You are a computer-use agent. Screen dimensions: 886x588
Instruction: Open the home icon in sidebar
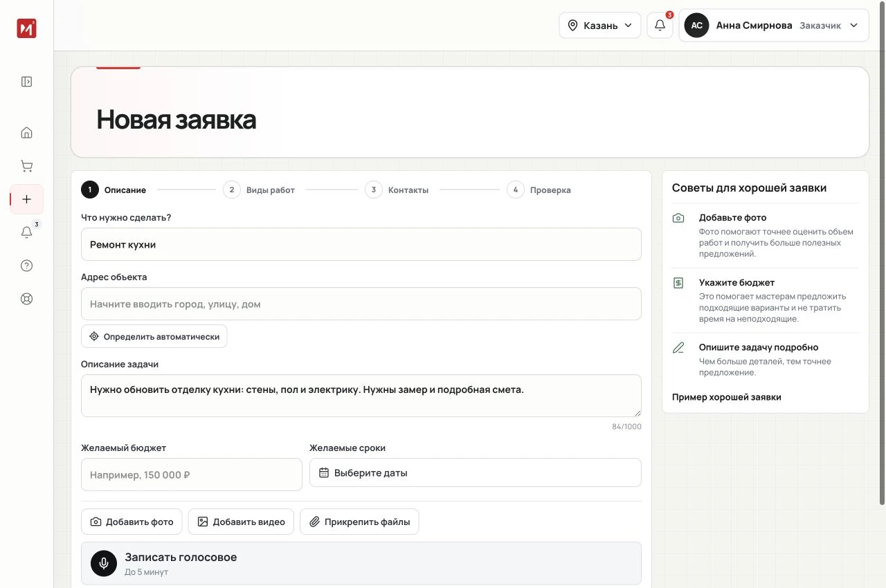[x=26, y=133]
